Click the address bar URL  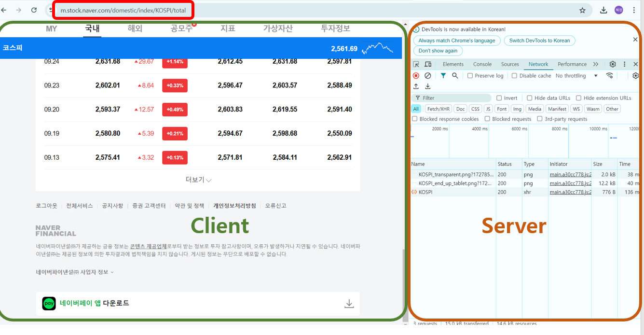tap(123, 10)
